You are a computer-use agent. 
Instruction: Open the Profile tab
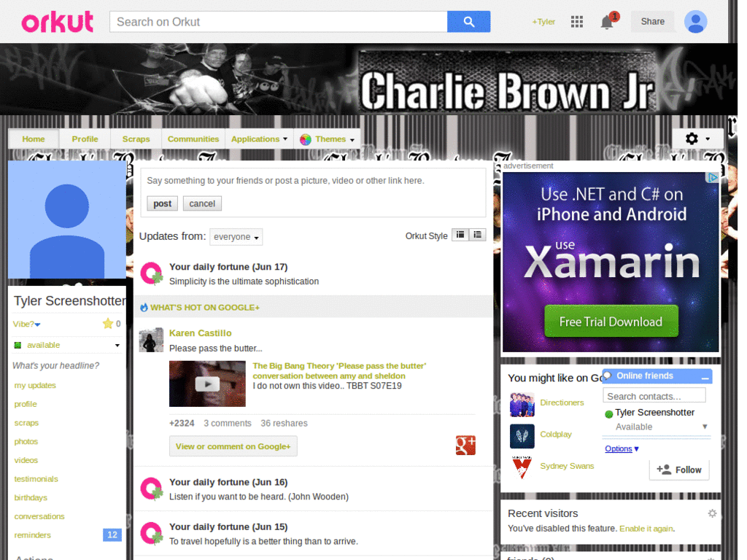pos(85,139)
